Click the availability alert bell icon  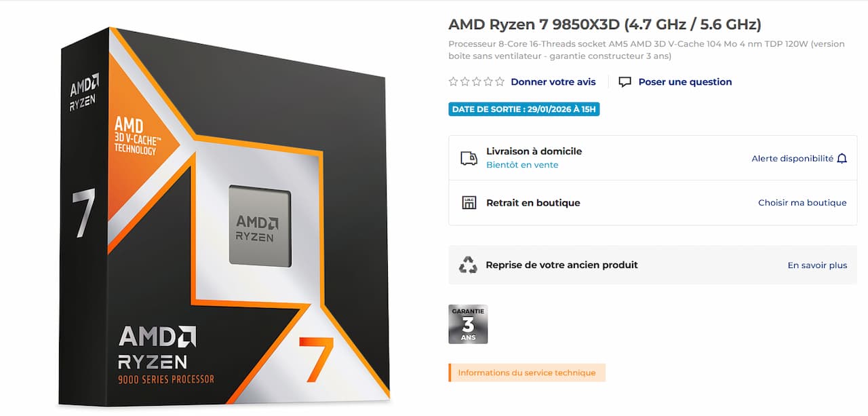pos(842,158)
